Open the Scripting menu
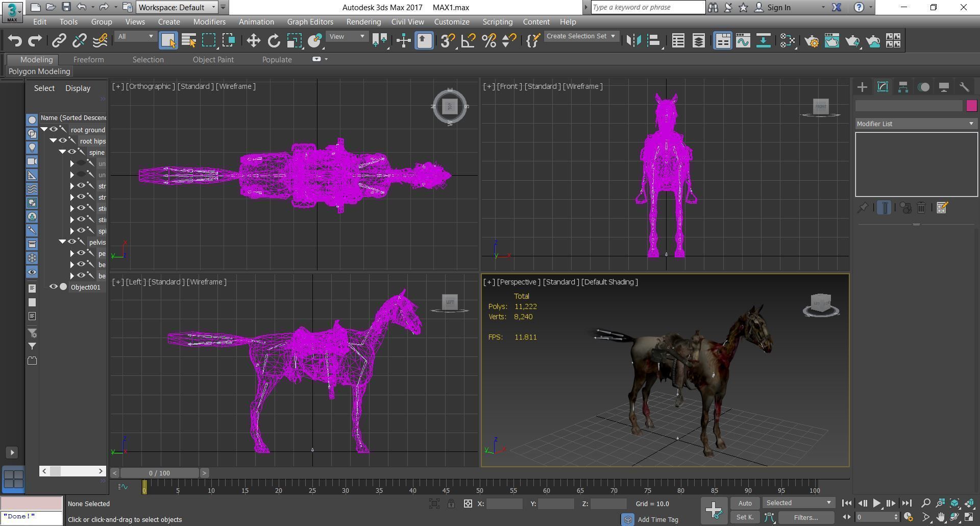The height and width of the screenshot is (526, 980). pyautogui.click(x=497, y=22)
